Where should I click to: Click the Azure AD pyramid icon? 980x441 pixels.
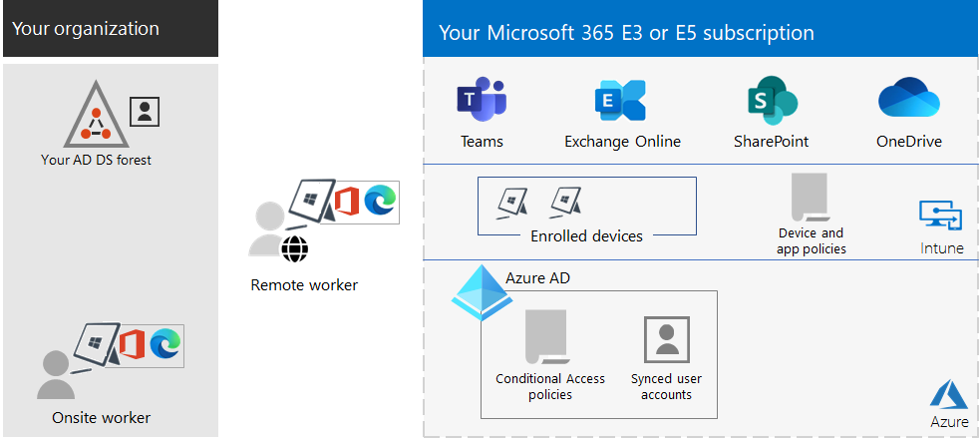coord(482,292)
